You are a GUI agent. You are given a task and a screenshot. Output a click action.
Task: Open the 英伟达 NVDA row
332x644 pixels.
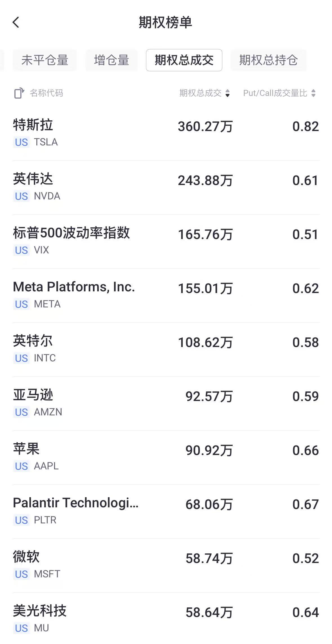coord(166,187)
